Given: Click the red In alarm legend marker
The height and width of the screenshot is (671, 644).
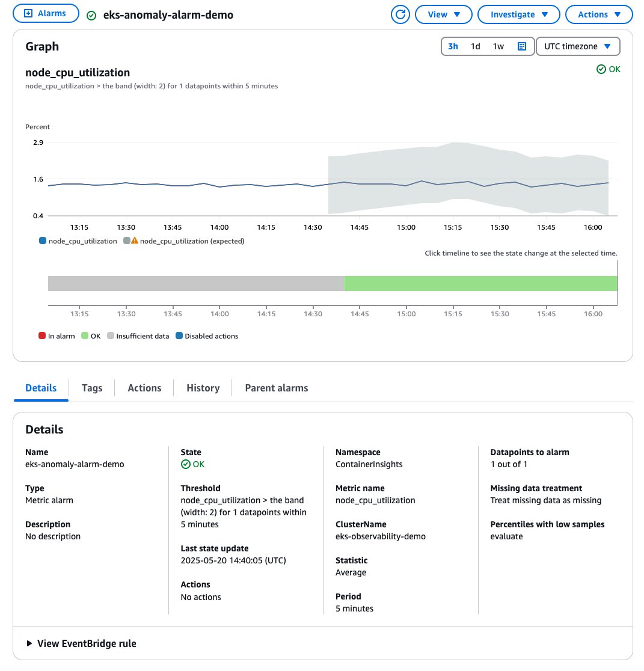Looking at the screenshot, I should 41,335.
